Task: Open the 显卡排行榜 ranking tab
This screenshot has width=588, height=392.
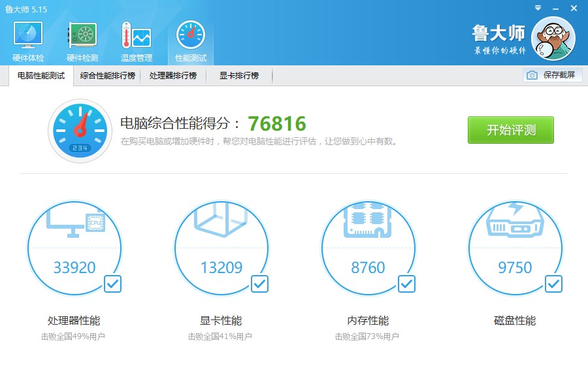Action: pyautogui.click(x=238, y=75)
